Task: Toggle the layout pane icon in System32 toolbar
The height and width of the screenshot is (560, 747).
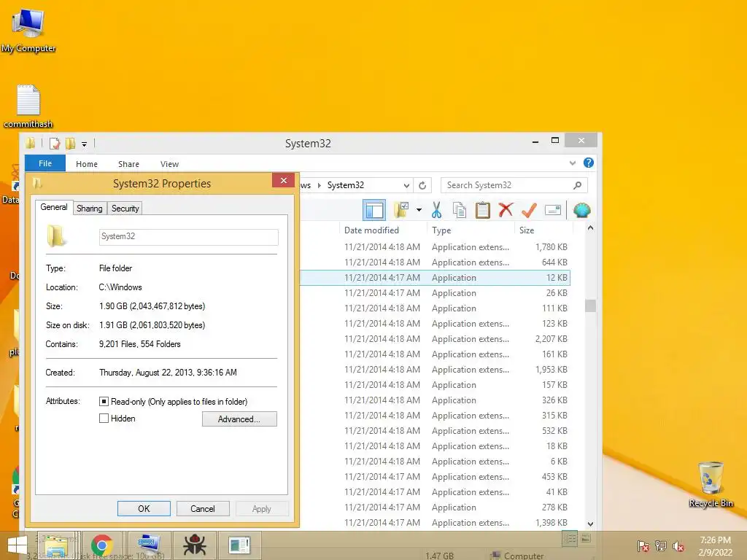Action: (x=374, y=210)
